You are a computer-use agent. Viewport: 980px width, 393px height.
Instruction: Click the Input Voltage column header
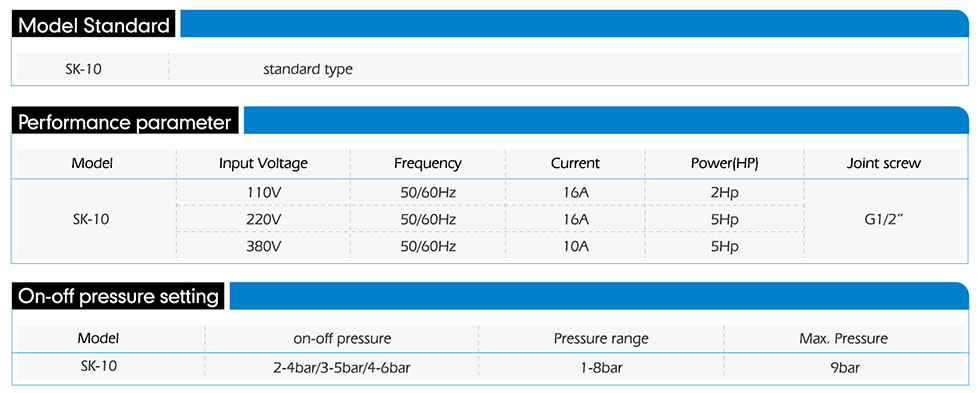point(263,164)
